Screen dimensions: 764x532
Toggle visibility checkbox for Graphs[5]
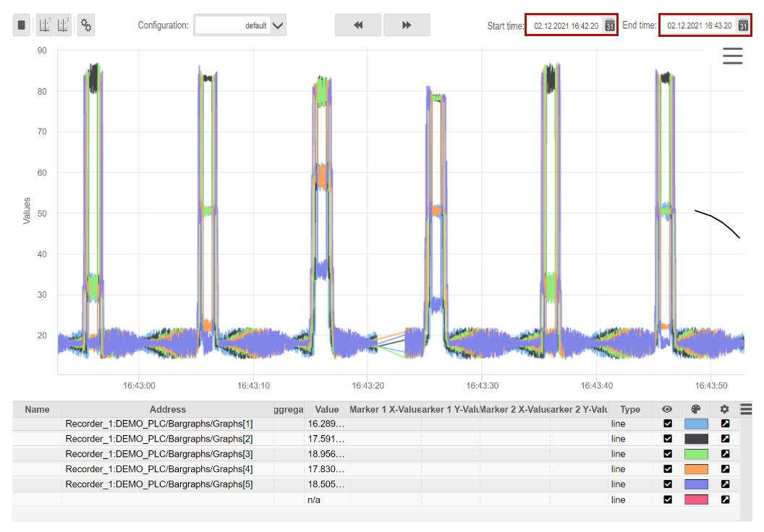(x=668, y=484)
